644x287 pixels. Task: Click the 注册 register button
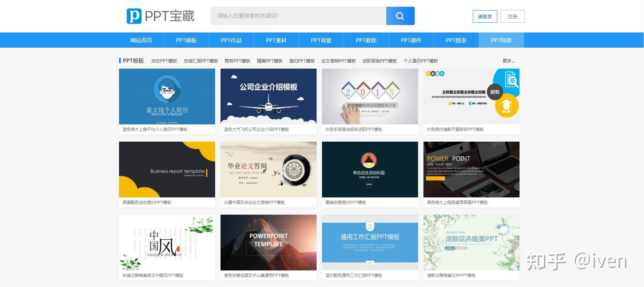point(512,16)
